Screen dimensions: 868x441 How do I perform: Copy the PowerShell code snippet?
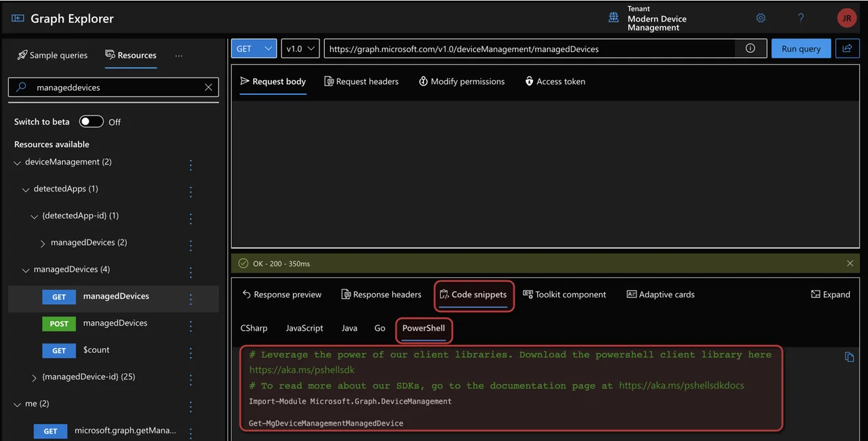coord(849,357)
